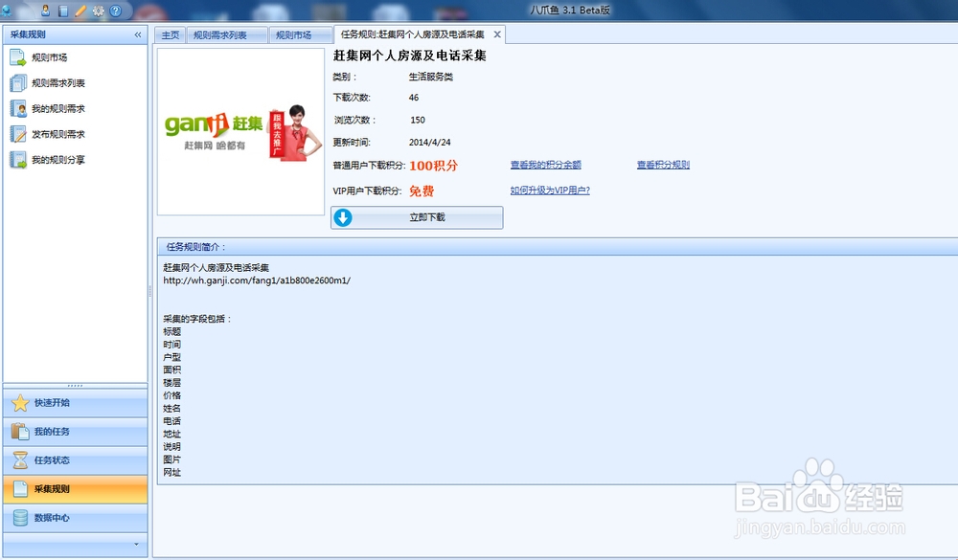Open help via the question mark icon
The image size is (958, 560).
(x=116, y=11)
